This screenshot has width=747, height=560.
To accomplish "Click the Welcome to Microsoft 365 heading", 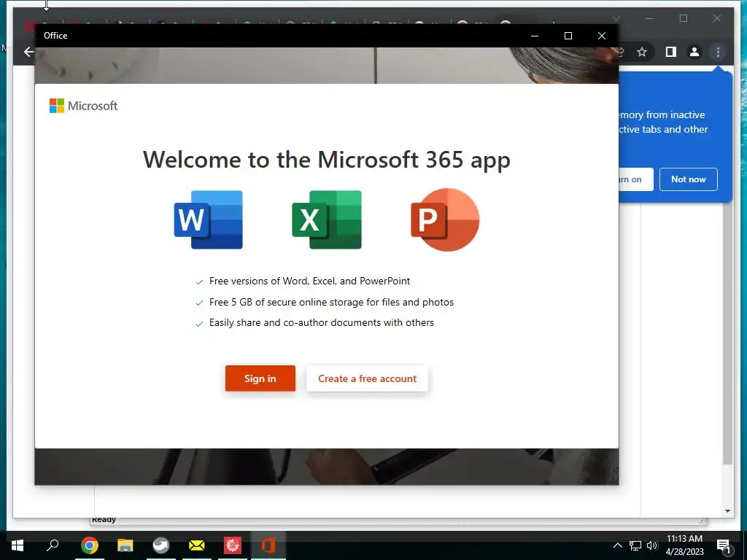I will 326,160.
